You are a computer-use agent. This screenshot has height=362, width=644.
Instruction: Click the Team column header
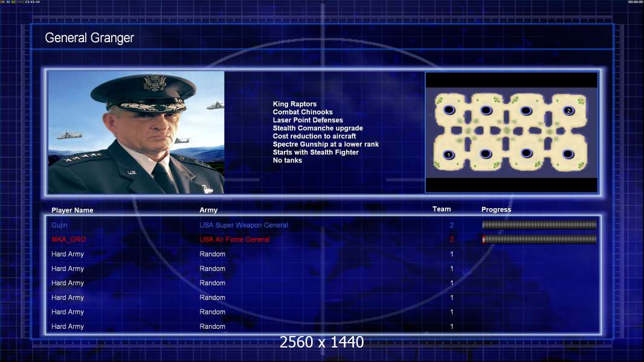coord(442,209)
